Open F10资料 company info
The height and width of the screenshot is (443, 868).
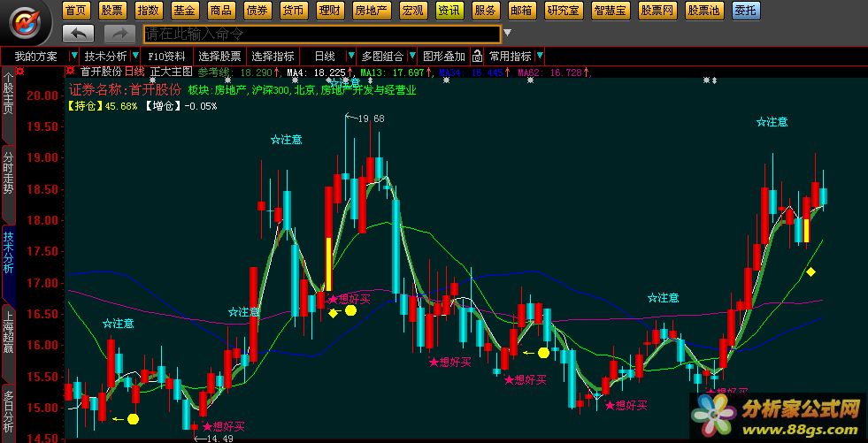[166, 56]
